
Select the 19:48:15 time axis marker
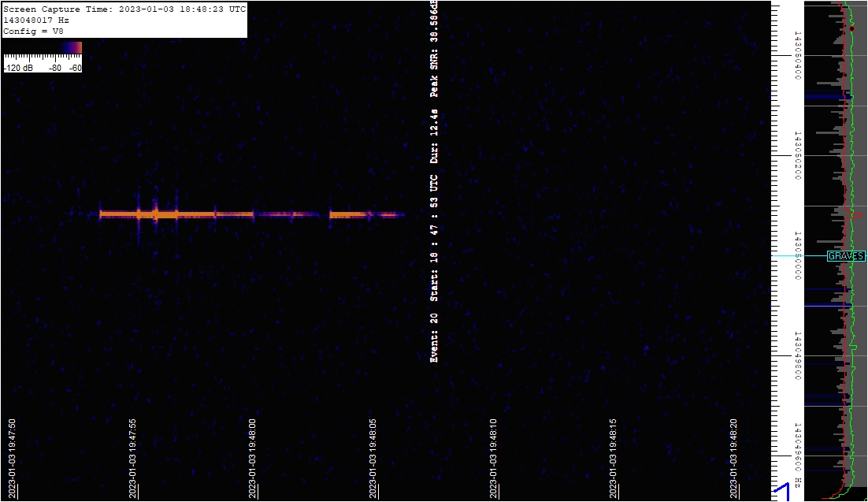click(x=614, y=459)
